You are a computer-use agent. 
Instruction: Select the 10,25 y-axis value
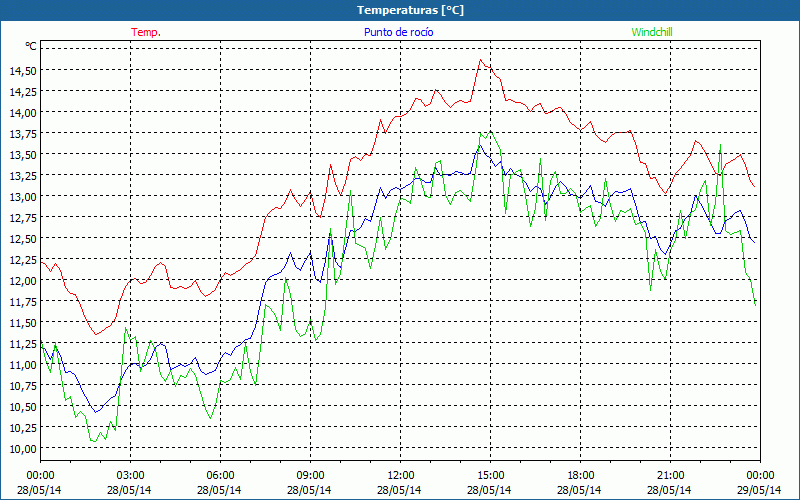click(x=23, y=428)
